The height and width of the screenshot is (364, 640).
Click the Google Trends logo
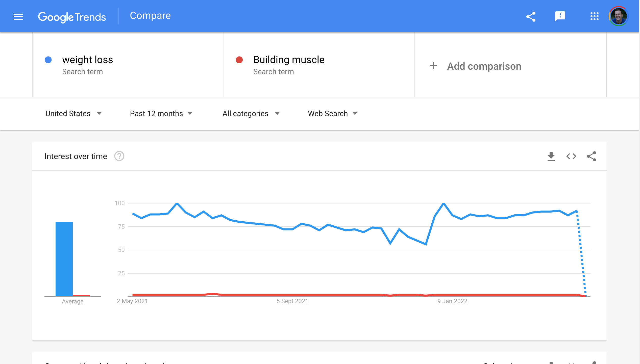[x=72, y=17]
